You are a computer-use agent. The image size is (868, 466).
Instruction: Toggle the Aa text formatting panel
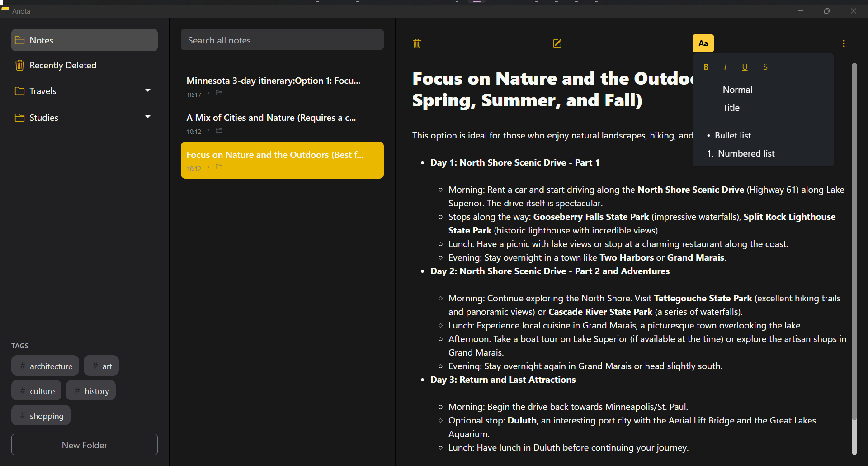(703, 43)
